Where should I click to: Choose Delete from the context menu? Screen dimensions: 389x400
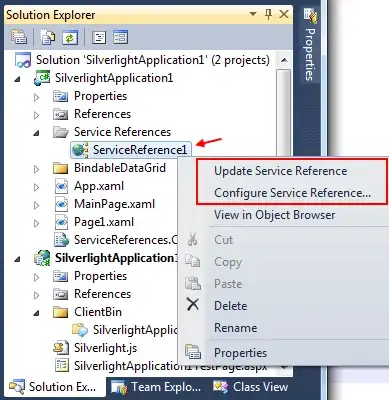(x=231, y=306)
